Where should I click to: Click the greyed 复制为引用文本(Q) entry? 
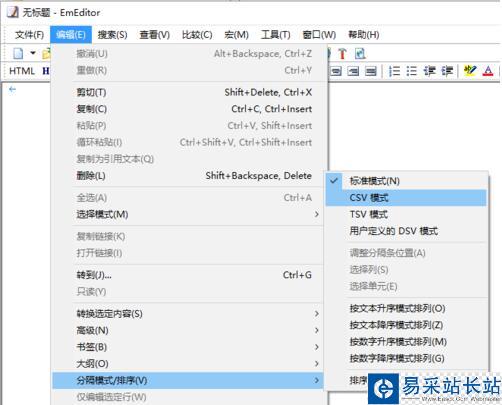pyautogui.click(x=188, y=159)
